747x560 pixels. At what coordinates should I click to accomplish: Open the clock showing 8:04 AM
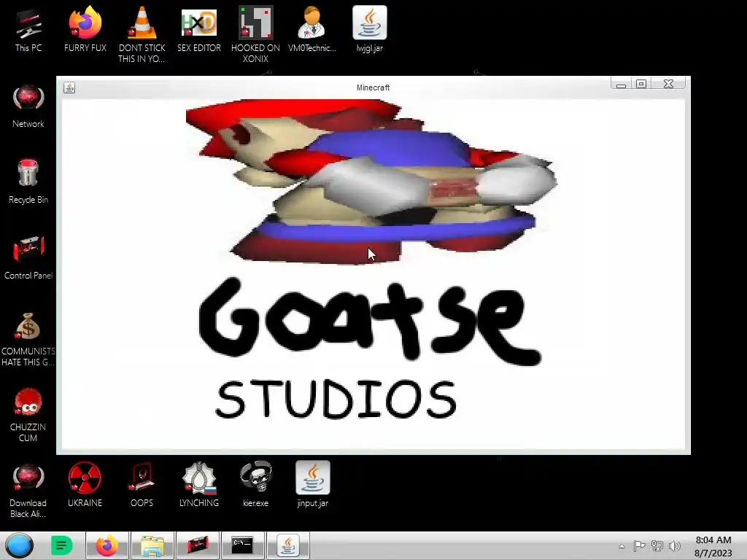pos(713,545)
